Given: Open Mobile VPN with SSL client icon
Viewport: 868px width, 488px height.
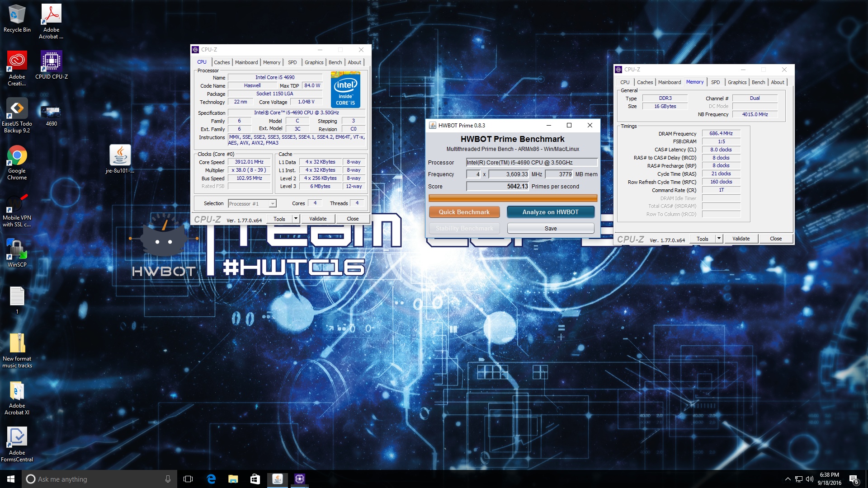Looking at the screenshot, I should coord(17,210).
